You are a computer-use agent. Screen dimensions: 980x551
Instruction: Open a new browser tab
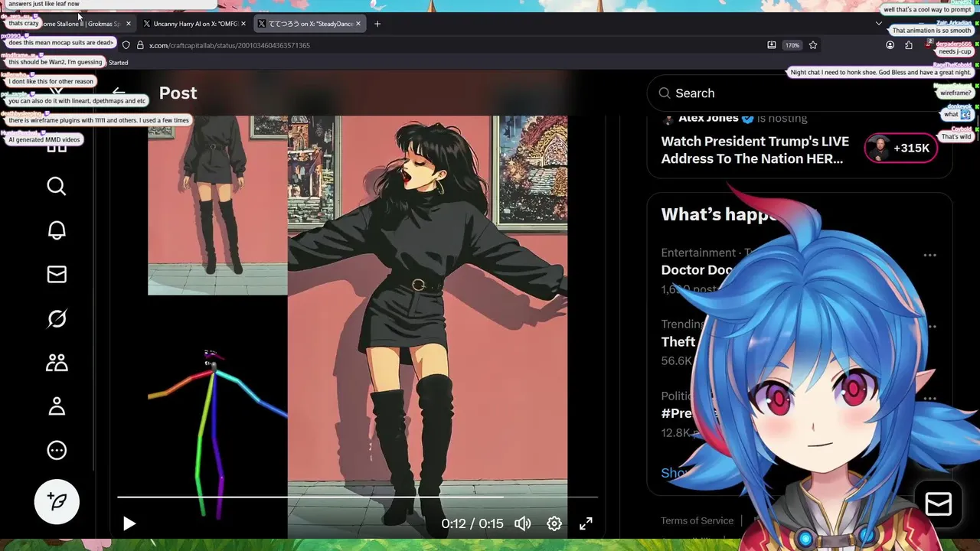point(377,24)
